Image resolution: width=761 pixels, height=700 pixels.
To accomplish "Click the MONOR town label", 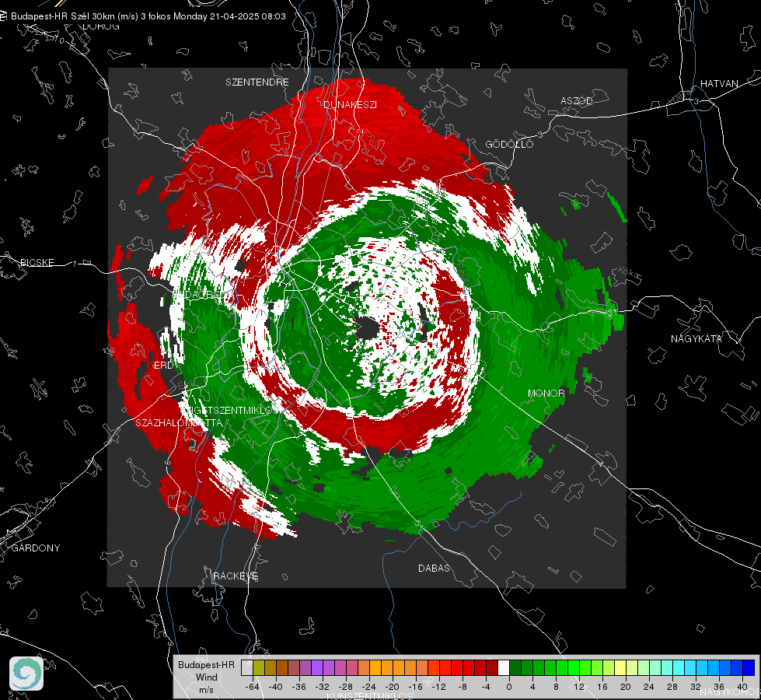I will point(546,393).
